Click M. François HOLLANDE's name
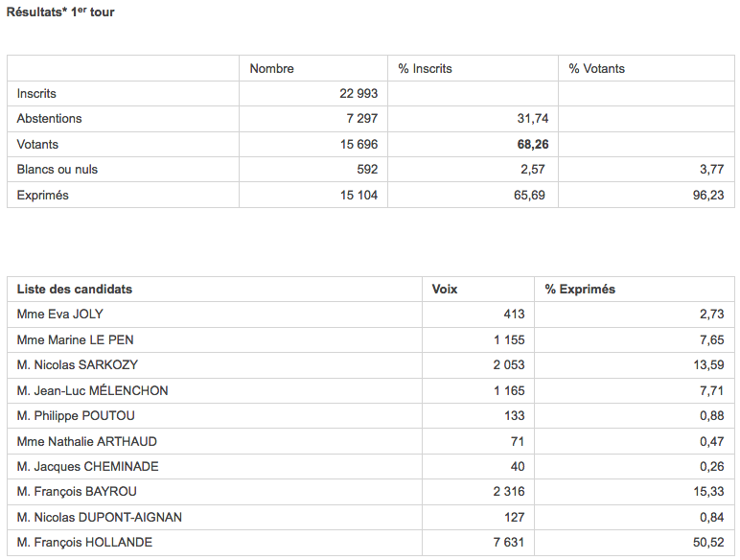This screenshot has width=740, height=560. coord(84,542)
